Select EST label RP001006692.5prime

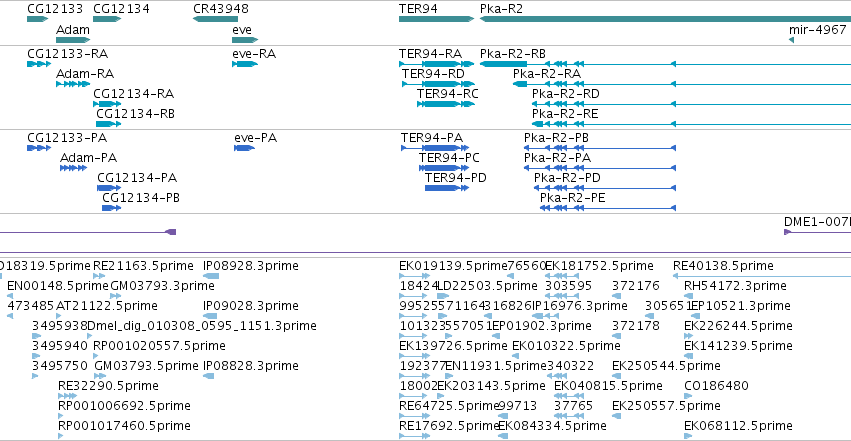pyautogui.click(x=124, y=406)
